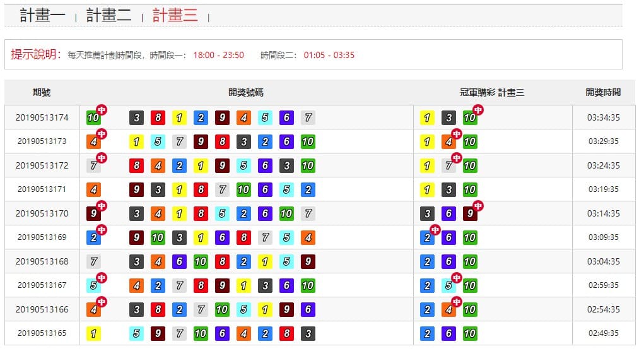Screen dimensions: 644x351
Task: Click the 冠軍購彩 計畫三 column header
Action: (492, 92)
